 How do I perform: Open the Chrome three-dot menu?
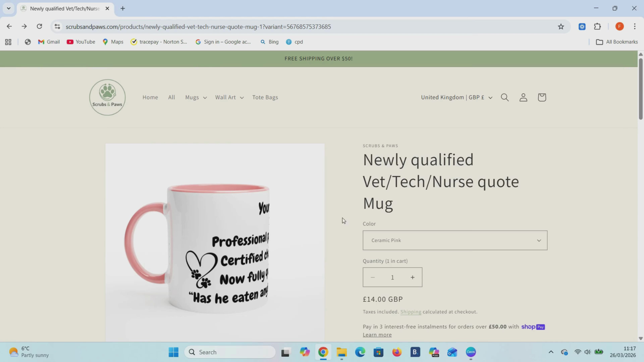[634, 26]
